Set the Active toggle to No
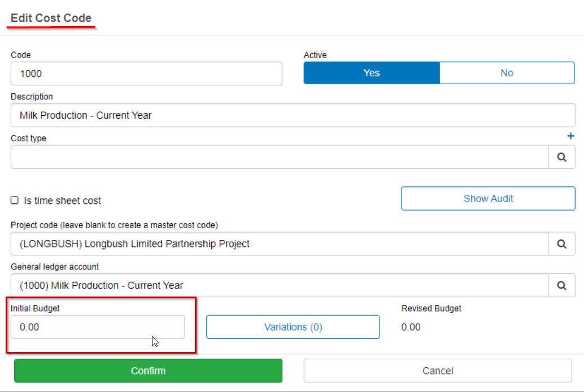Viewport: 584px width, 392px height. (506, 72)
